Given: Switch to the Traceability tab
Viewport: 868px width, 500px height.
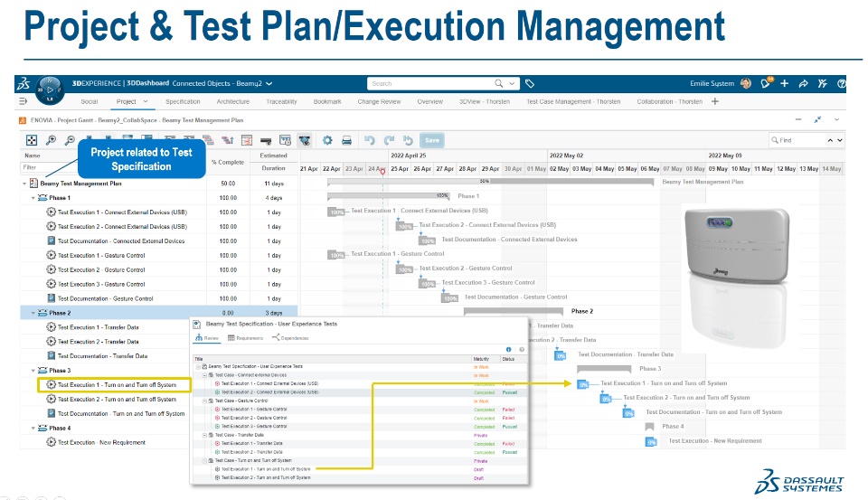Looking at the screenshot, I should coord(281,101).
